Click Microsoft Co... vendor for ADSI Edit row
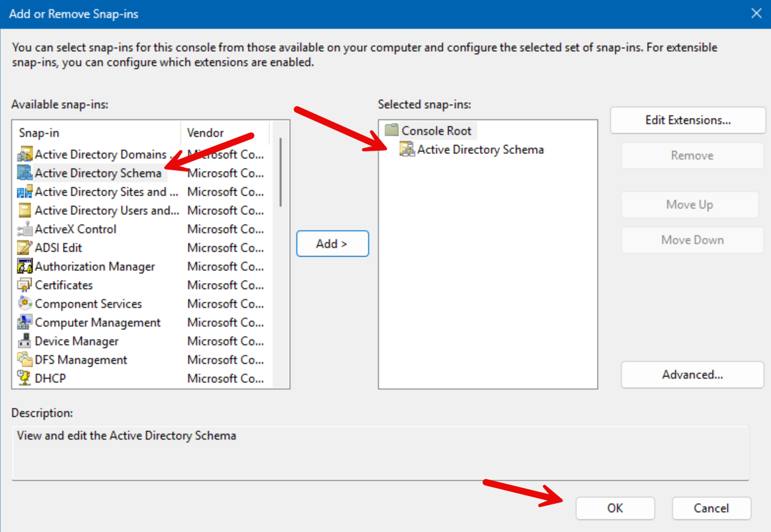This screenshot has height=532, width=771. 226,248
